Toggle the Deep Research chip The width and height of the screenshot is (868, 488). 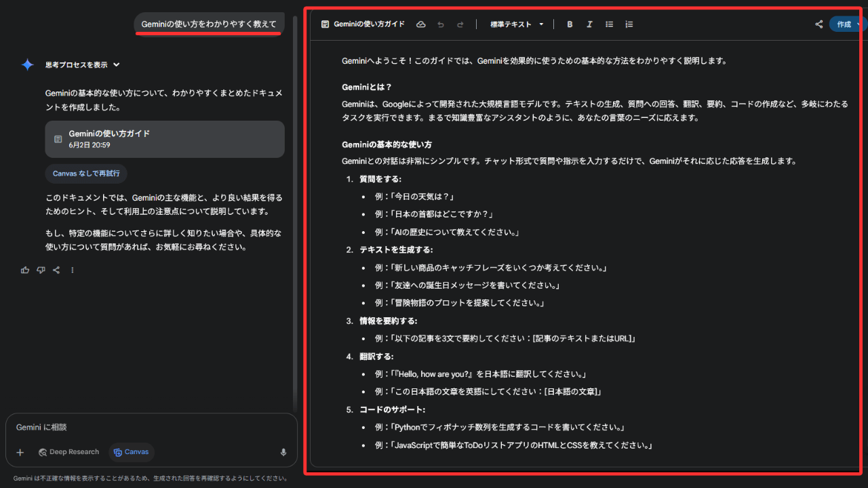click(x=68, y=452)
